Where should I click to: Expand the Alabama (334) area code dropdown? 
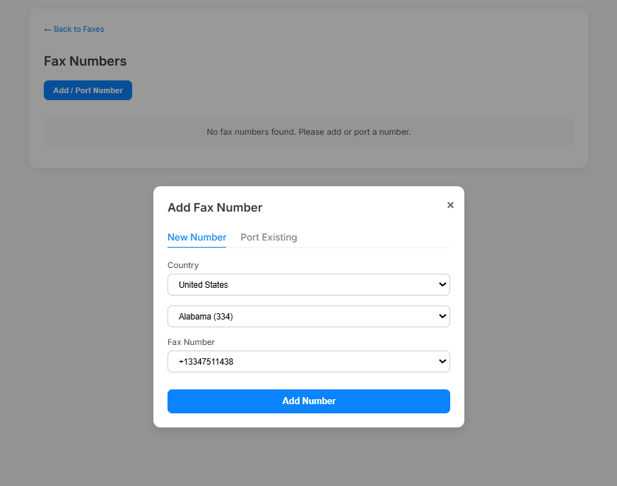[x=308, y=316]
